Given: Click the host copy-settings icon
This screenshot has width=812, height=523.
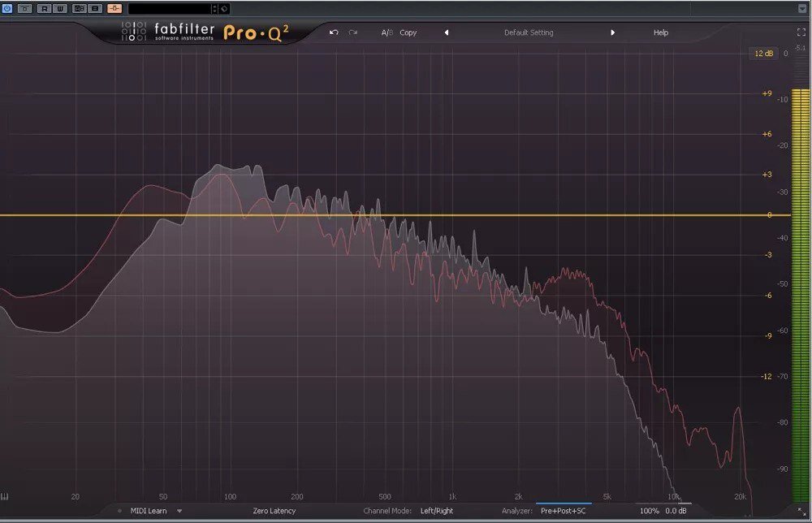Looking at the screenshot, I should pyautogui.click(x=95, y=8).
